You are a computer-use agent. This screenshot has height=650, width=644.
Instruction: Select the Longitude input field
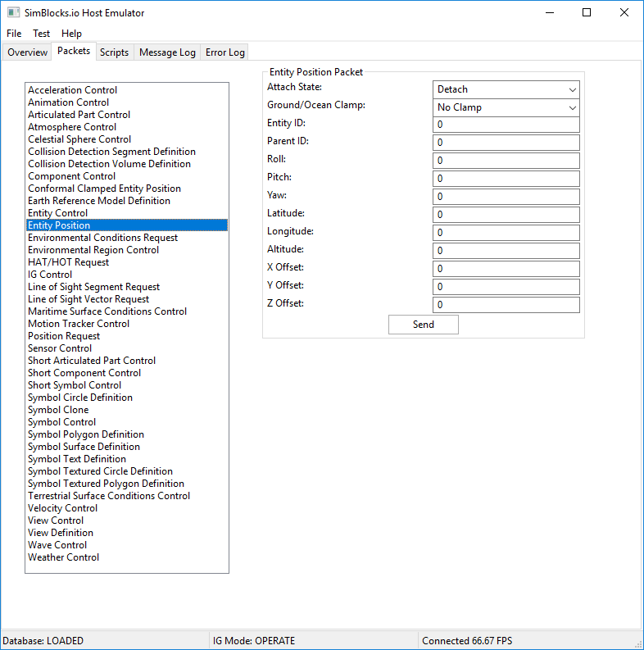[x=506, y=233]
